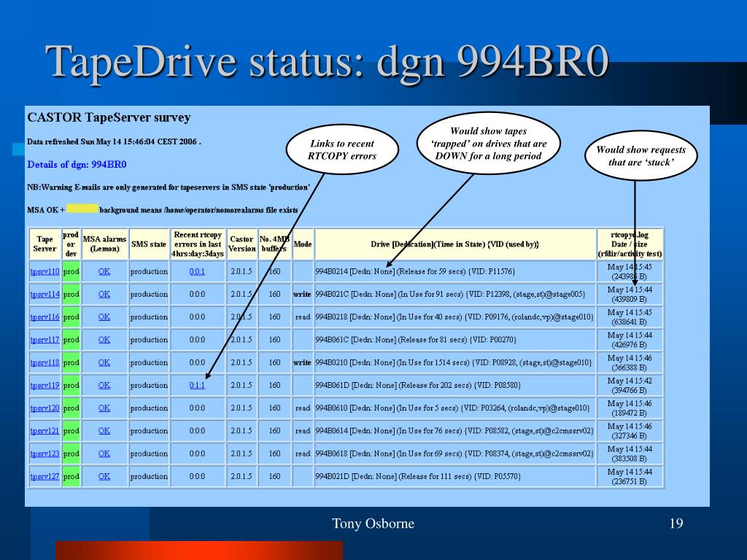The width and height of the screenshot is (747, 560).
Task: Click the OK alarm link for tpsrv123
Action: (104, 454)
